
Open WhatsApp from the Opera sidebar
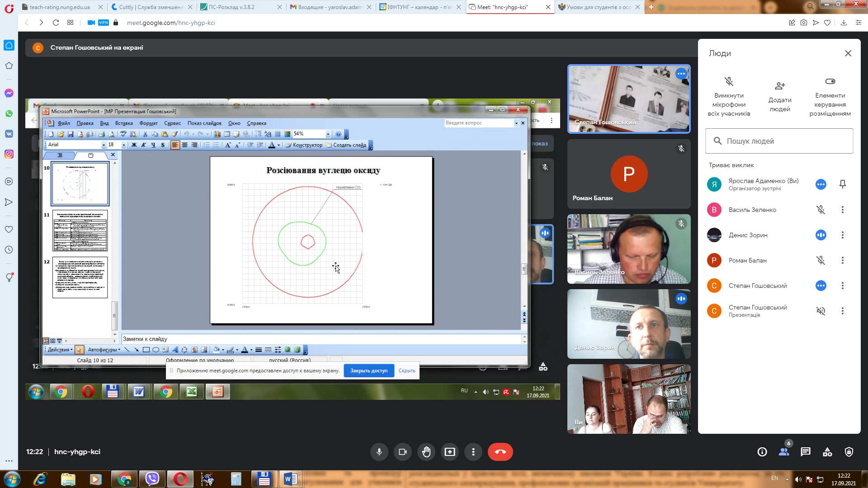[9, 113]
